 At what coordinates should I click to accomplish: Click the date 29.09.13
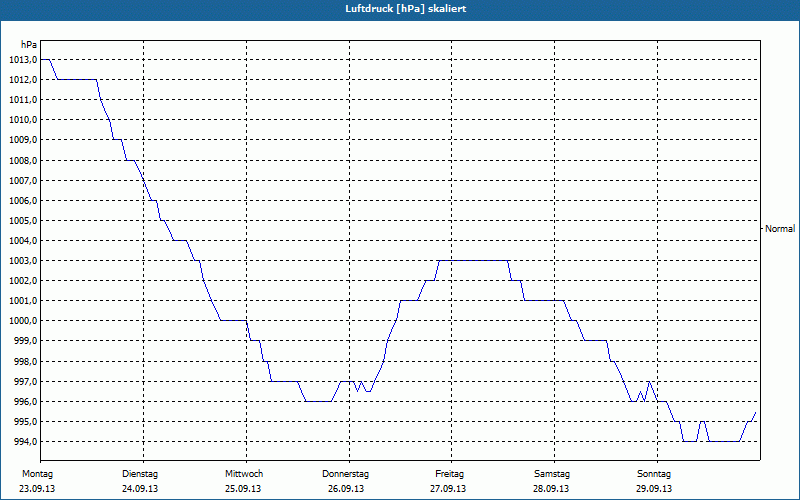pos(654,489)
